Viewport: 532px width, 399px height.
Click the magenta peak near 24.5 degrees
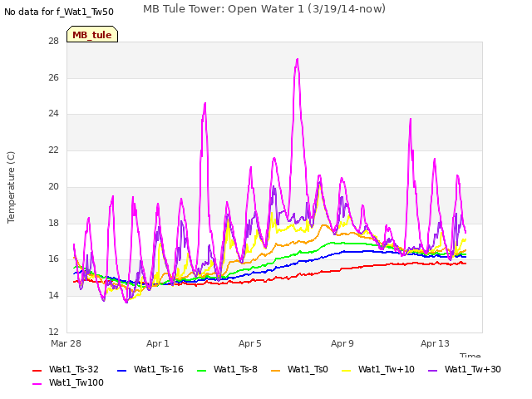click(x=205, y=104)
